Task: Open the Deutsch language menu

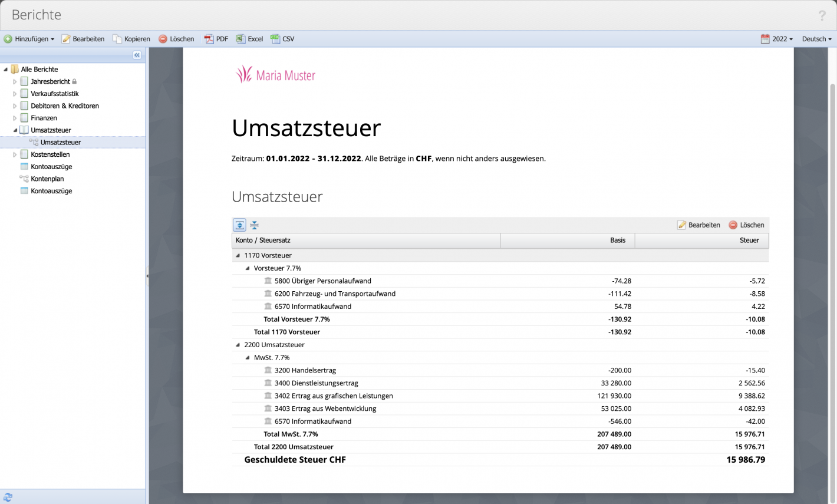Action: [815, 39]
